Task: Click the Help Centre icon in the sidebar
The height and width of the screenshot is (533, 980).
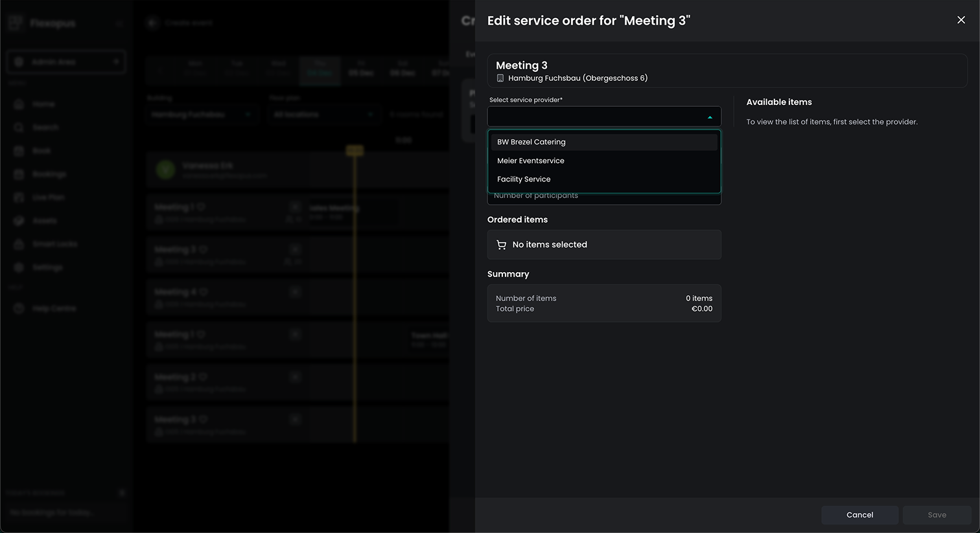Action: point(19,309)
